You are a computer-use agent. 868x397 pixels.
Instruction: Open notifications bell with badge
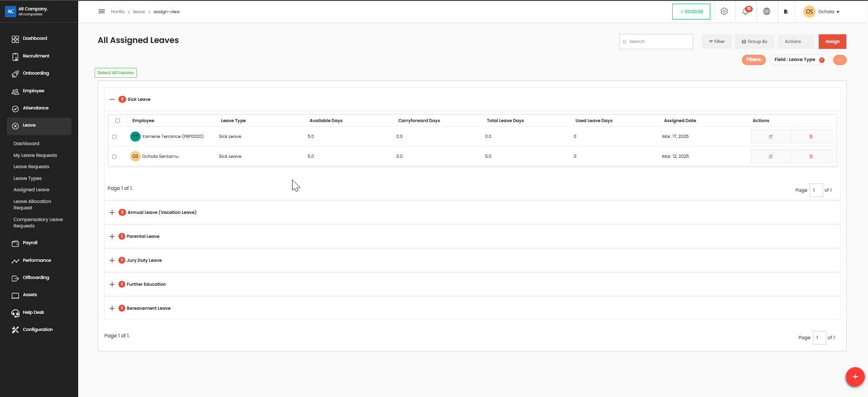coord(746,11)
